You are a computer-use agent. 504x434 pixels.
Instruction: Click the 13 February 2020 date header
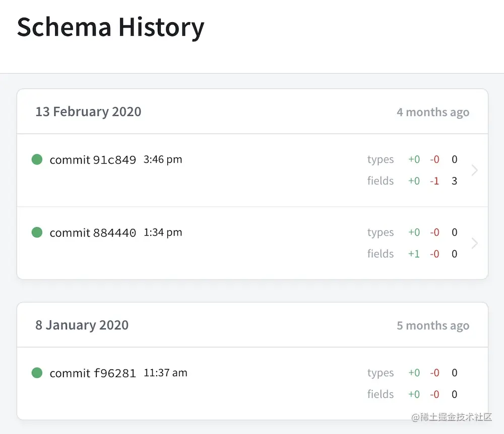click(x=88, y=111)
